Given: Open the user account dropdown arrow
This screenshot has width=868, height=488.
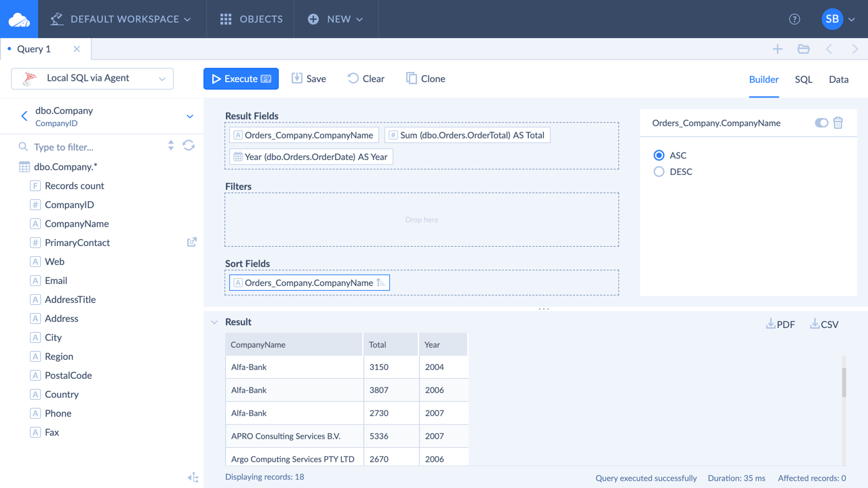Looking at the screenshot, I should coord(852,20).
